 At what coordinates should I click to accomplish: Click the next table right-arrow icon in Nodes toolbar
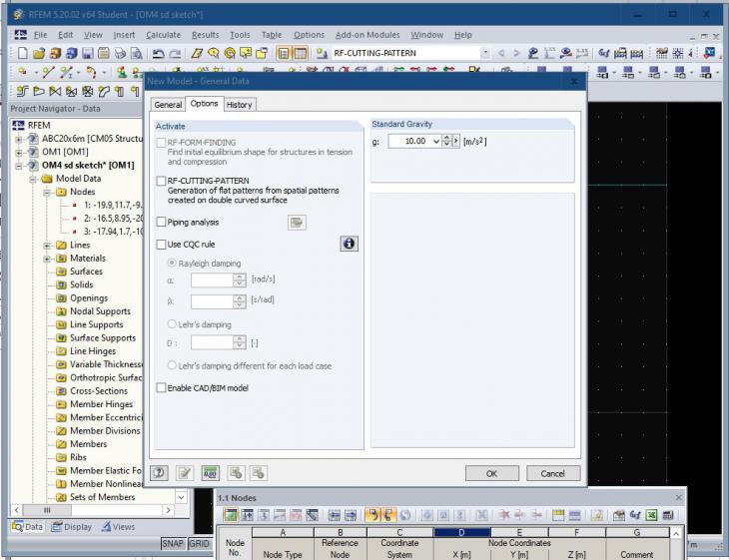pos(351,515)
